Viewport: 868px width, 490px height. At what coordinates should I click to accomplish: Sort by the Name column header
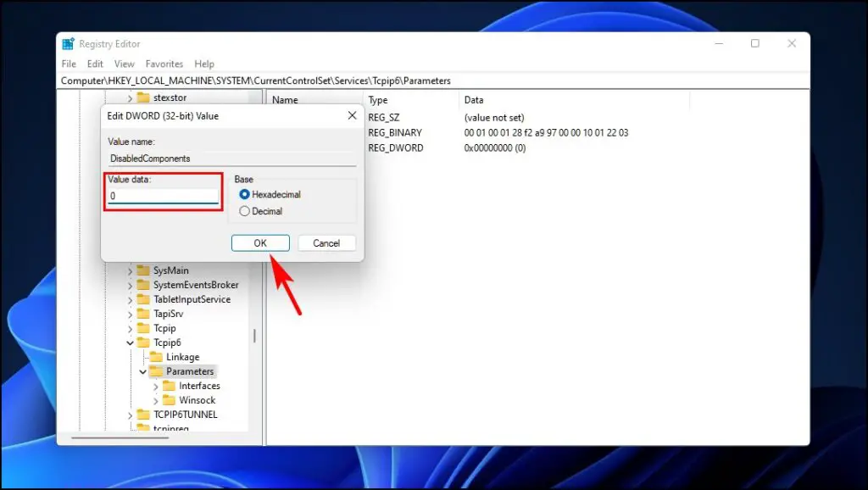click(x=285, y=100)
